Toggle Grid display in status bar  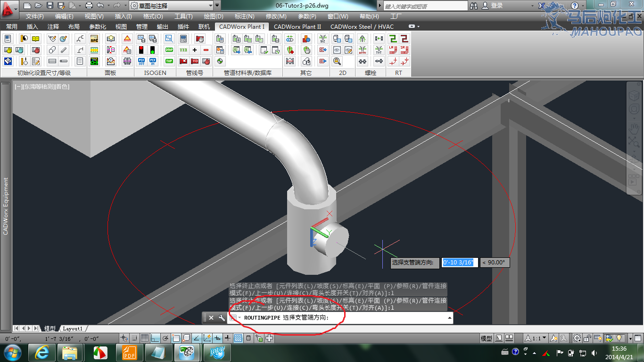click(145, 338)
